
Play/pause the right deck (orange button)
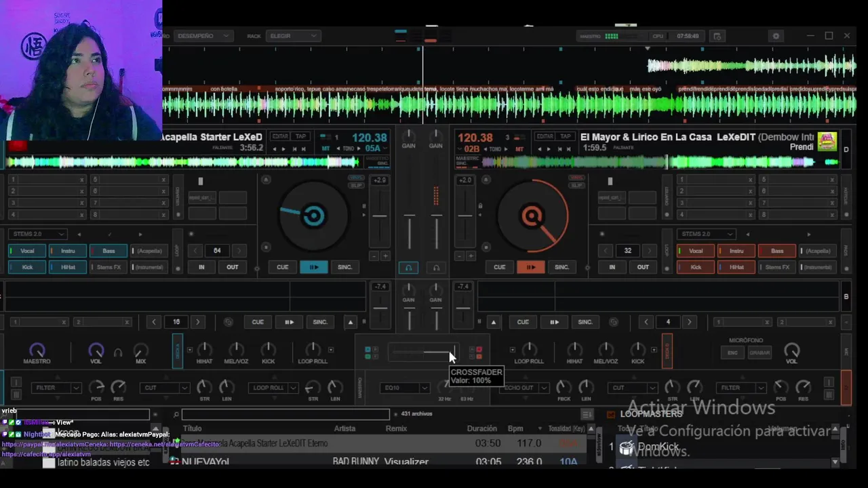[x=530, y=267]
